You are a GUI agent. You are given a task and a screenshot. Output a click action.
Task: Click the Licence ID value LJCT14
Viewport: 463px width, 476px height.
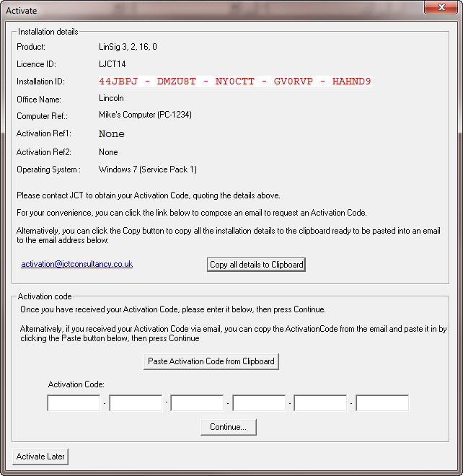click(x=113, y=64)
